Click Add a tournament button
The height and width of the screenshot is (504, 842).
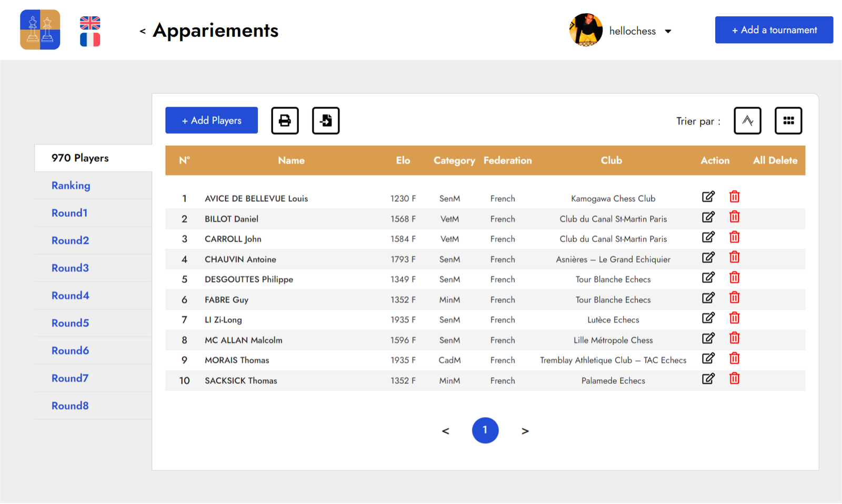[774, 30]
